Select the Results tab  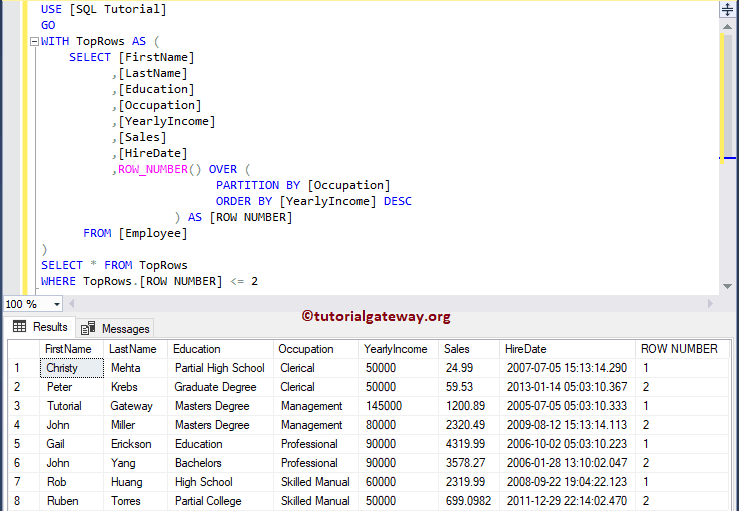(x=49, y=327)
